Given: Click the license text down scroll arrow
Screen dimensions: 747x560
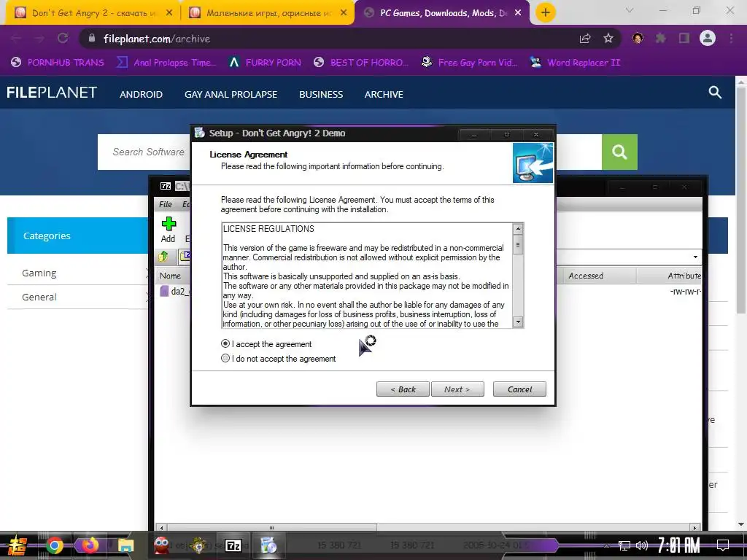Looking at the screenshot, I should click(x=518, y=322).
